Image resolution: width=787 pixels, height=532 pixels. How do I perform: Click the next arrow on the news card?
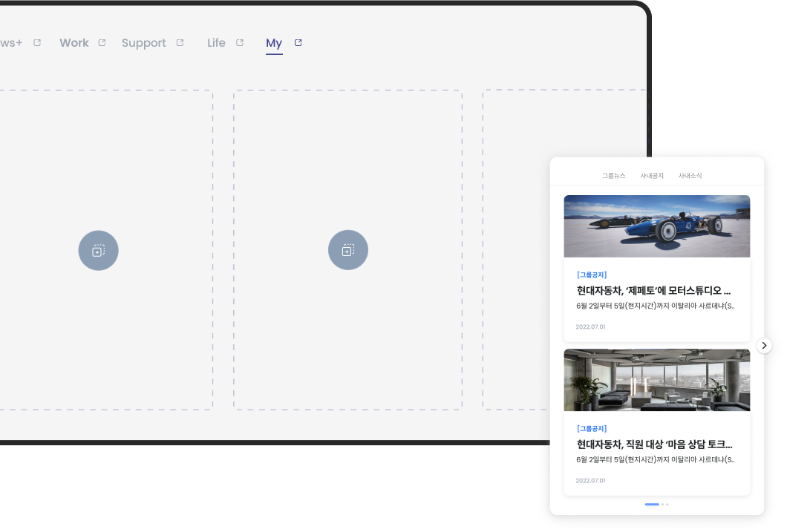coord(764,346)
